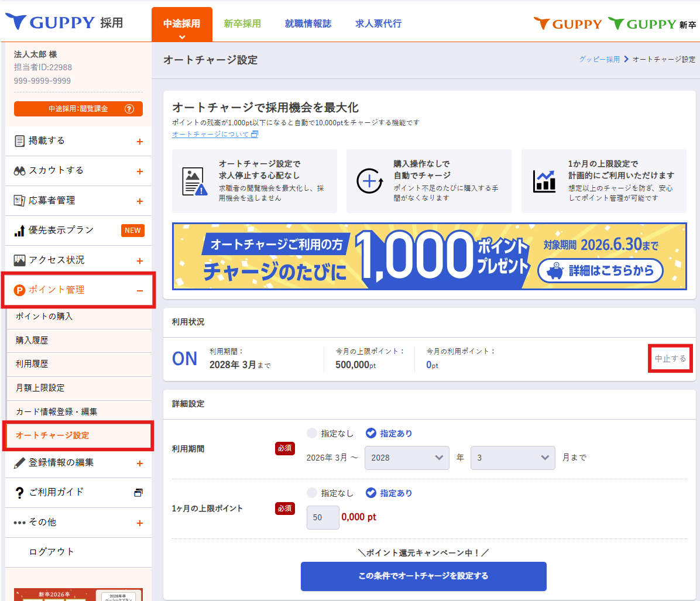Expand the 掲載する menu with plus
The height and width of the screenshot is (601, 700).
140,142
